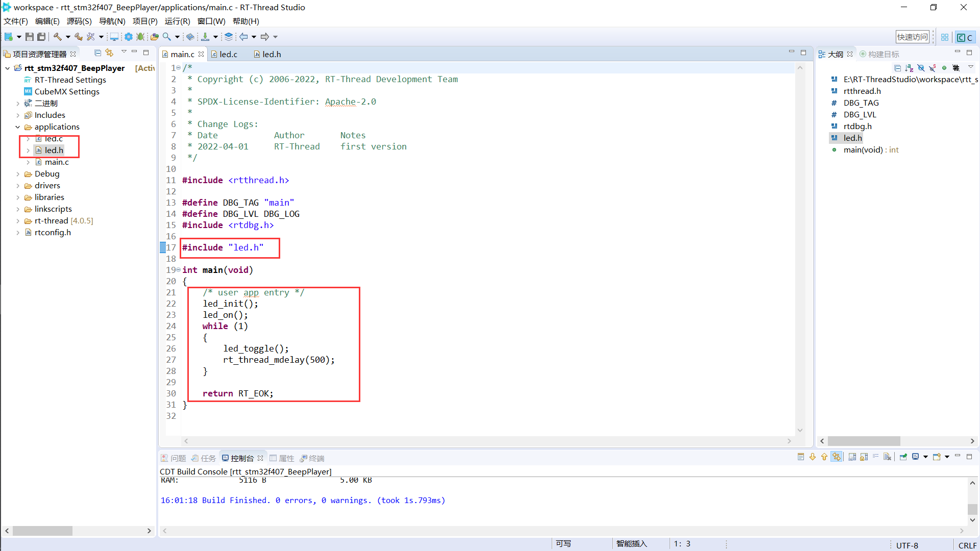The width and height of the screenshot is (980, 551).
Task: Expand the drivers folder
Action: pos(18,185)
